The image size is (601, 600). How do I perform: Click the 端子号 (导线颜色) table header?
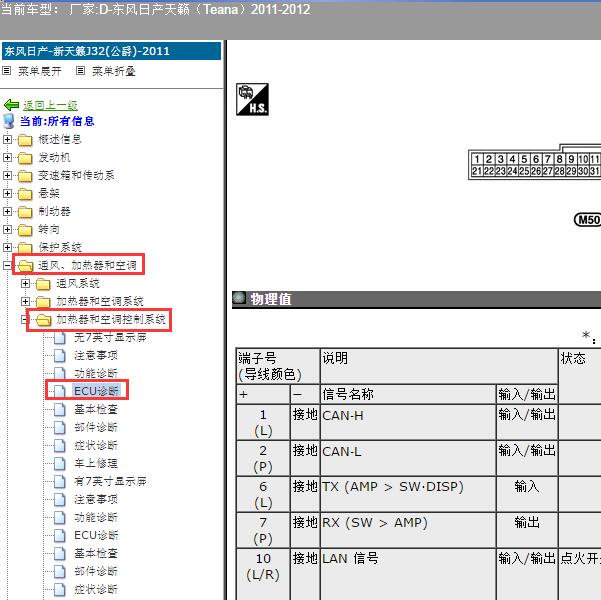coord(278,366)
